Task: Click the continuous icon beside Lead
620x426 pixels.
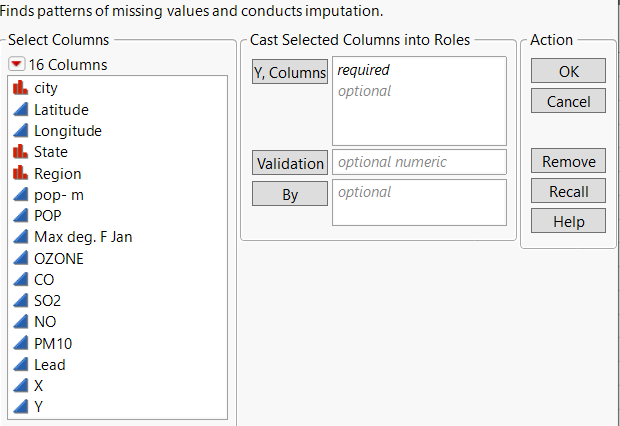Action: click(20, 365)
